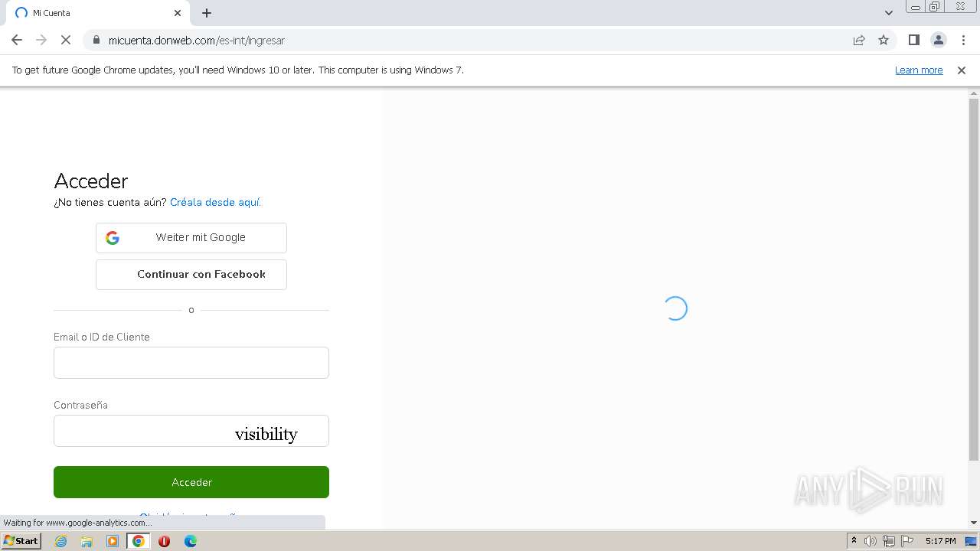Click the 5:17 PM system clock
This screenshot has height=551, width=980.
940,541
